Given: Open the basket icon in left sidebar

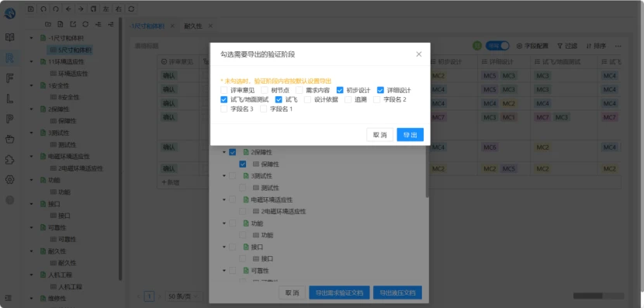Looking at the screenshot, I should [x=10, y=139].
